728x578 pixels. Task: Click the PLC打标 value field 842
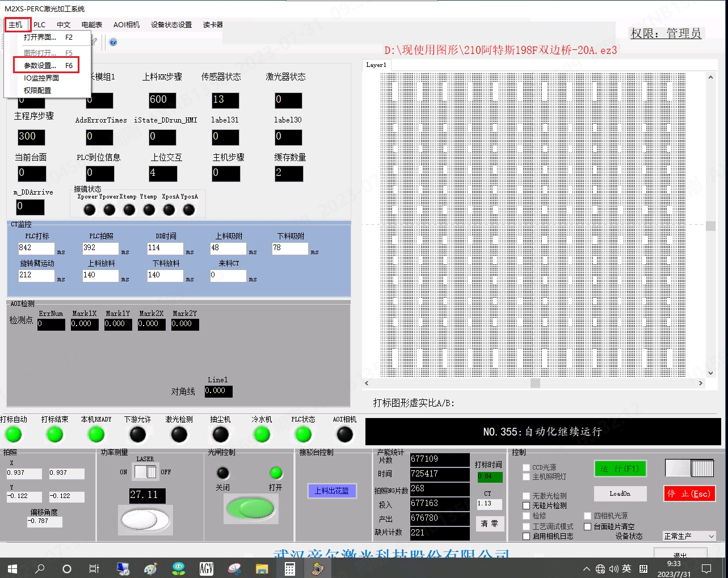point(36,248)
